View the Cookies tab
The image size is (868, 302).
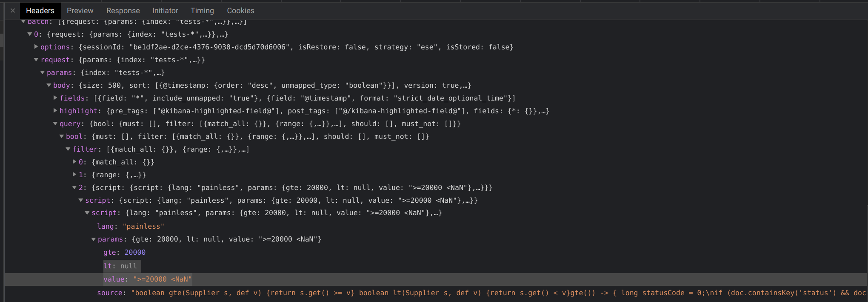coord(240,10)
